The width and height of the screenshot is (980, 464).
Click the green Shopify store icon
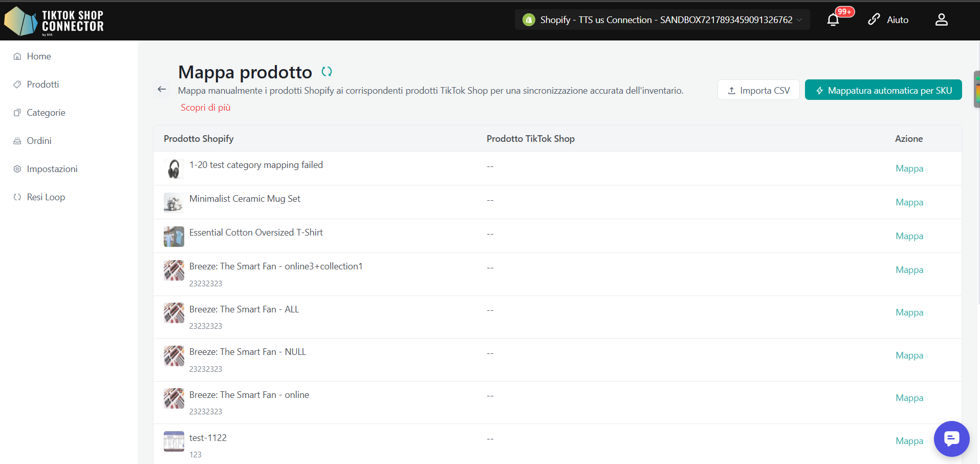[529, 19]
